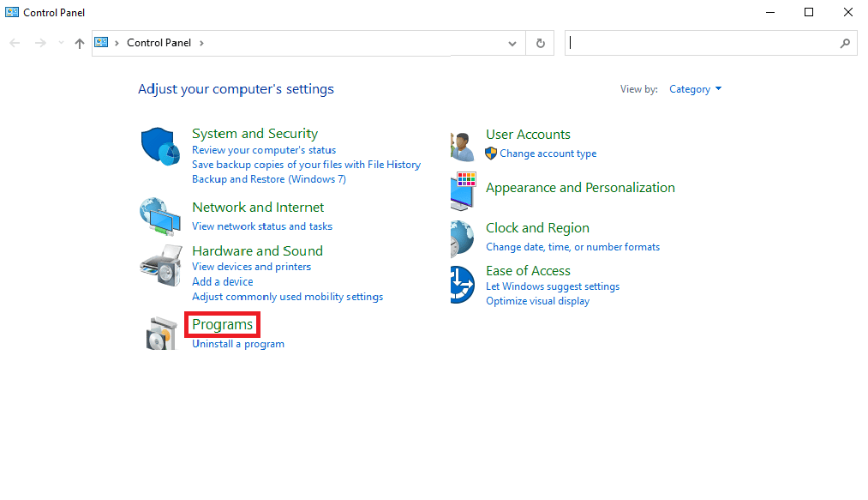Click the Appearance and Personalization monitor icon
This screenshot has width=868, height=500.
[464, 191]
